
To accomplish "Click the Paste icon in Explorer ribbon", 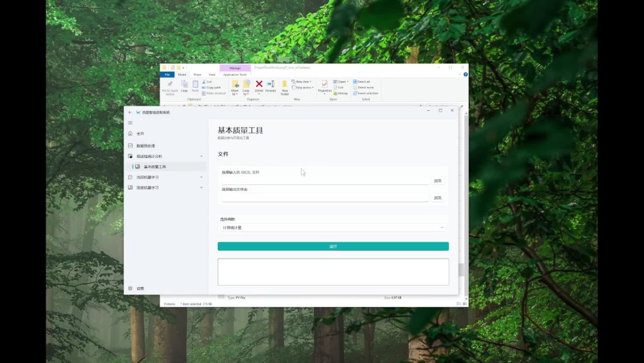I will [x=196, y=86].
